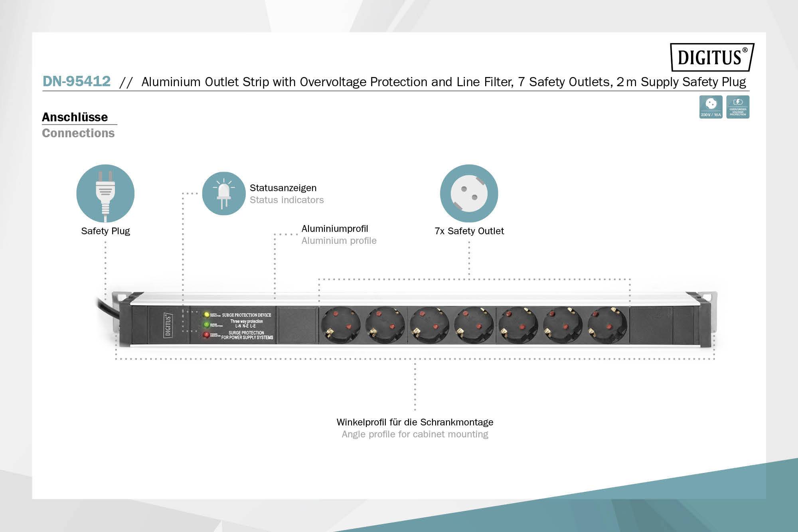
Task: Click the Anschlüsse heading
Action: pos(75,117)
